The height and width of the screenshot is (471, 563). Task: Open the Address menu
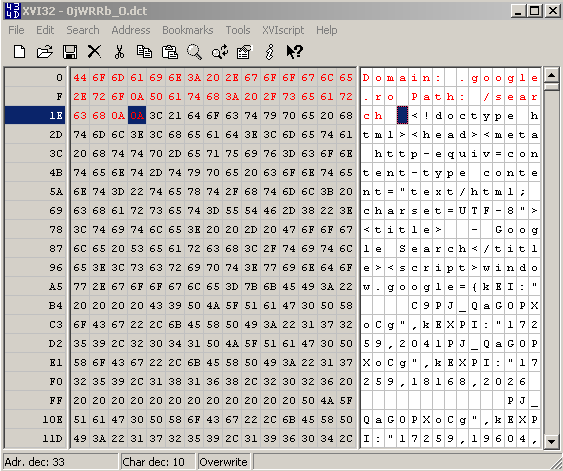(131, 30)
